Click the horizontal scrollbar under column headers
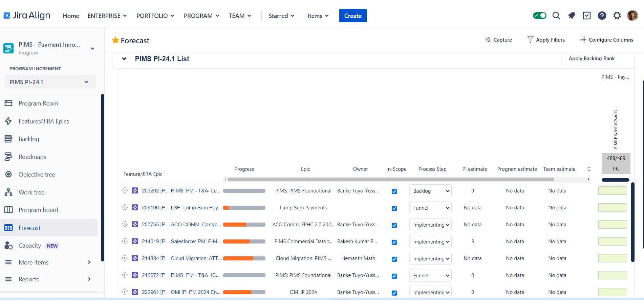 [391, 179]
